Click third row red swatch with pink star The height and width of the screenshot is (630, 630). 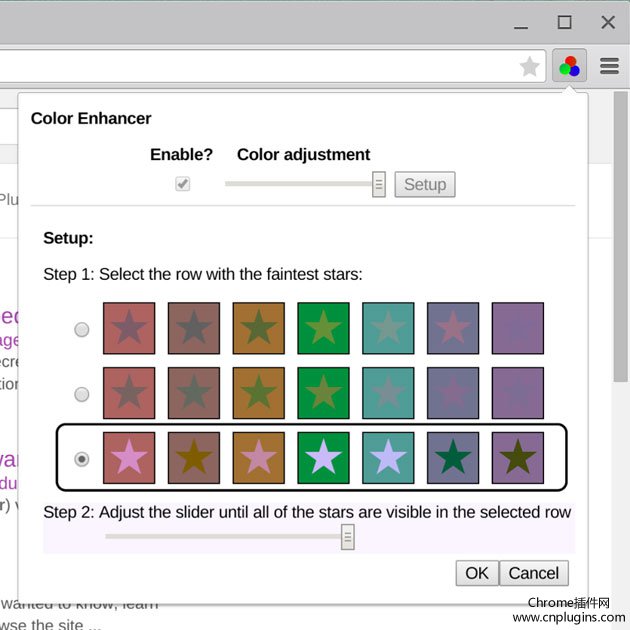[x=129, y=458]
